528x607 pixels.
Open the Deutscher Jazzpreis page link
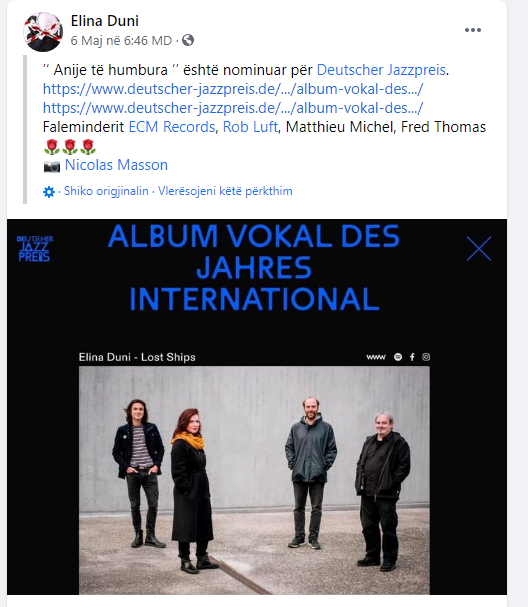(x=381, y=70)
